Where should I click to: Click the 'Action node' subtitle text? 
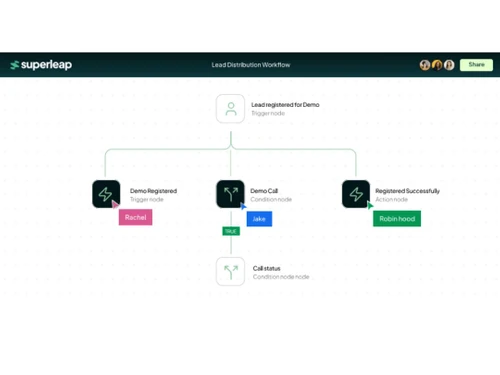point(391,199)
